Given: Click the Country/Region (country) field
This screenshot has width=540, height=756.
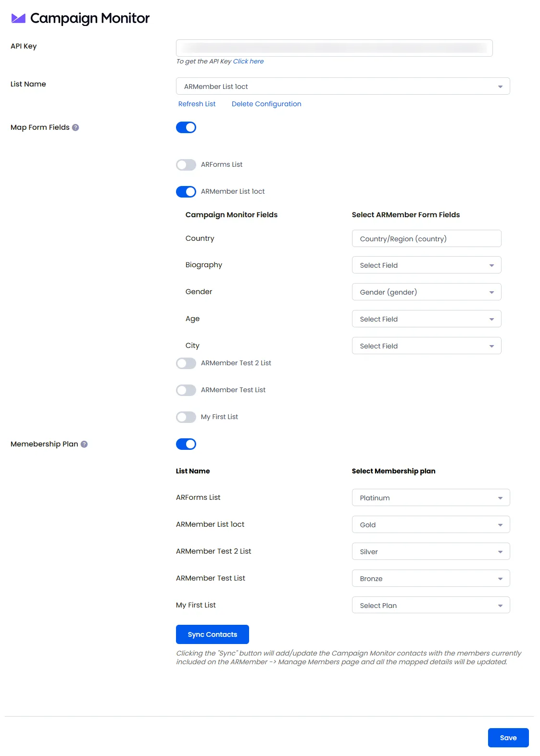Looking at the screenshot, I should (427, 239).
